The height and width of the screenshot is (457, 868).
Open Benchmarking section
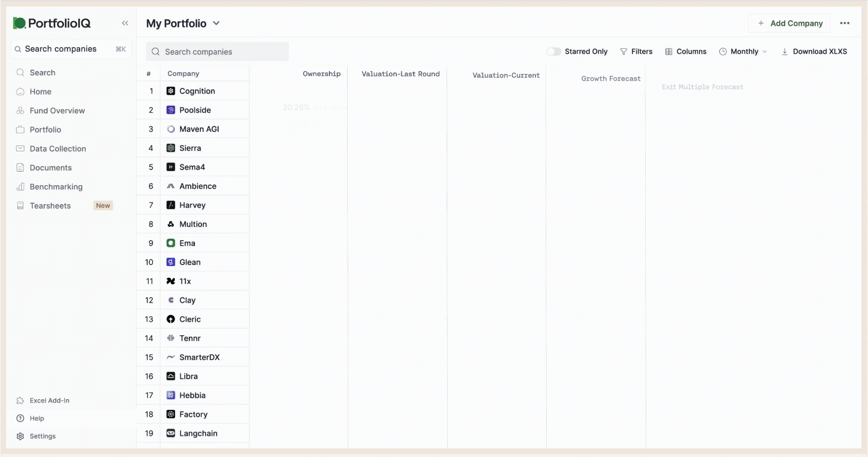coord(56,187)
